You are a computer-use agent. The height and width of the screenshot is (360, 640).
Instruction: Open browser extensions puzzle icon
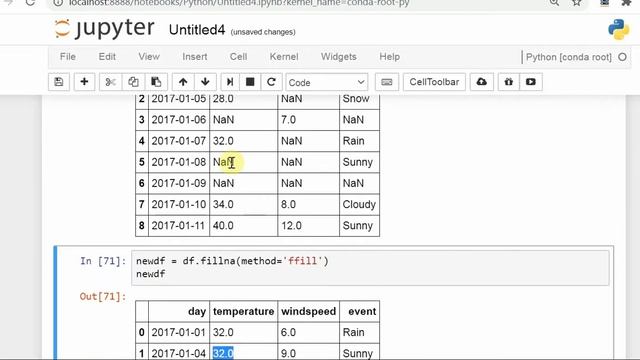(x=626, y=3)
